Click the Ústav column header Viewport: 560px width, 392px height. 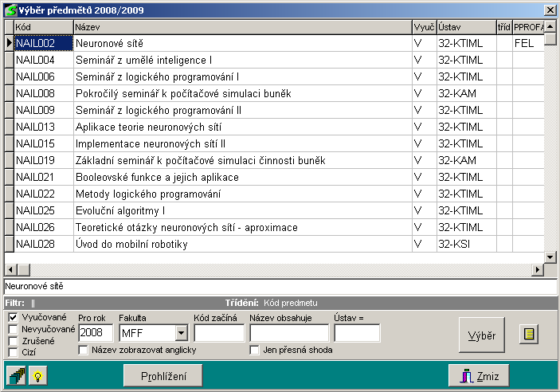click(464, 27)
